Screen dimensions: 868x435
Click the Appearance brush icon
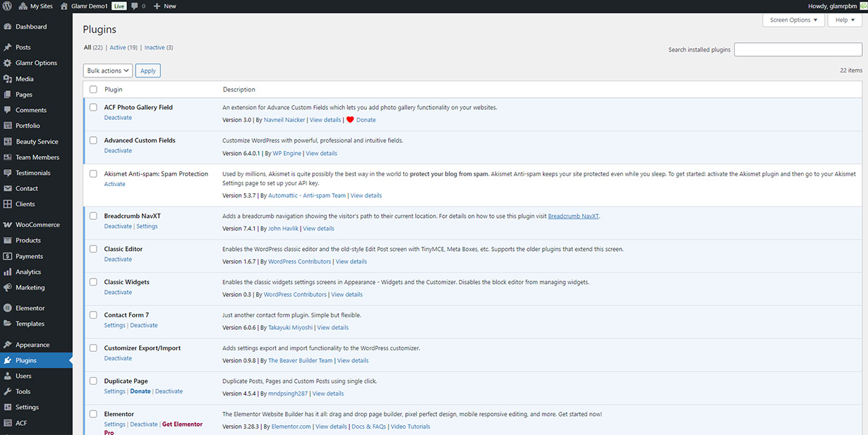(x=7, y=345)
